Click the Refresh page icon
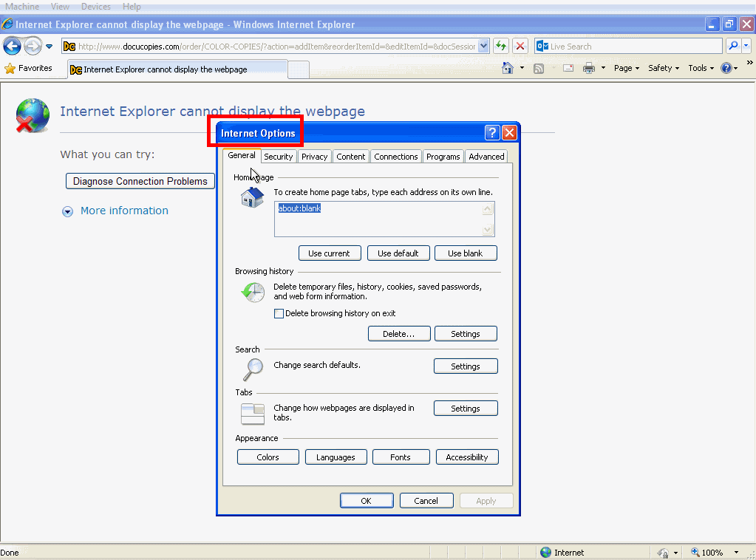This screenshot has height=560, width=756. pyautogui.click(x=501, y=47)
